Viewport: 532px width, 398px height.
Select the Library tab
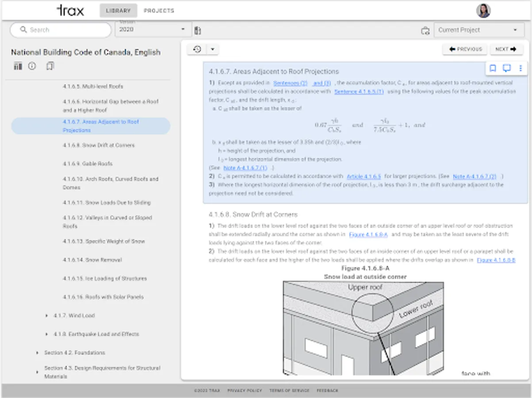(x=118, y=11)
